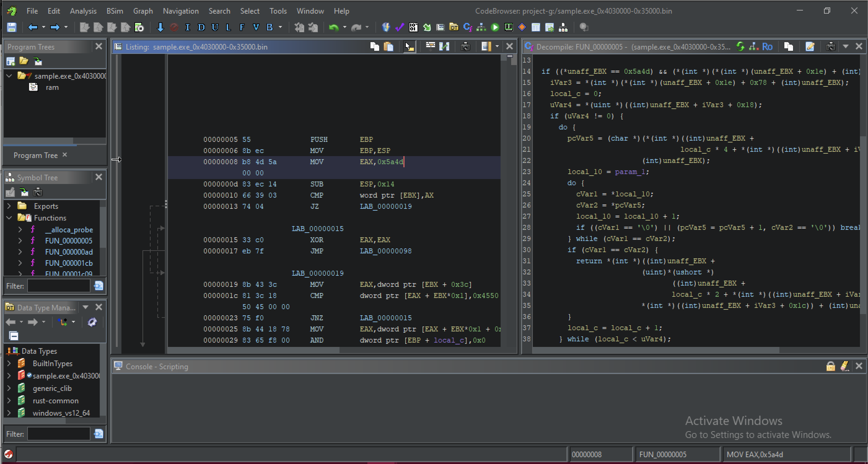Toggle the Console scroll lock icon
The height and width of the screenshot is (464, 868).
point(831,366)
